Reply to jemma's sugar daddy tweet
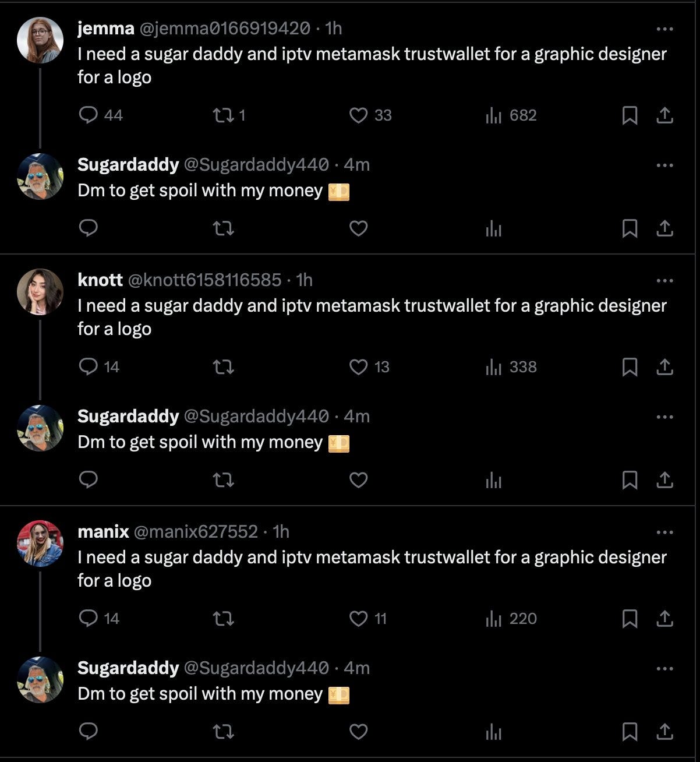This screenshot has width=700, height=762. point(88,115)
